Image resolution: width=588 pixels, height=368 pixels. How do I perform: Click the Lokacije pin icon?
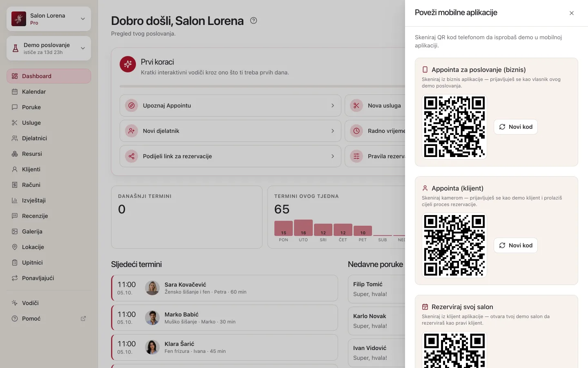tap(15, 247)
